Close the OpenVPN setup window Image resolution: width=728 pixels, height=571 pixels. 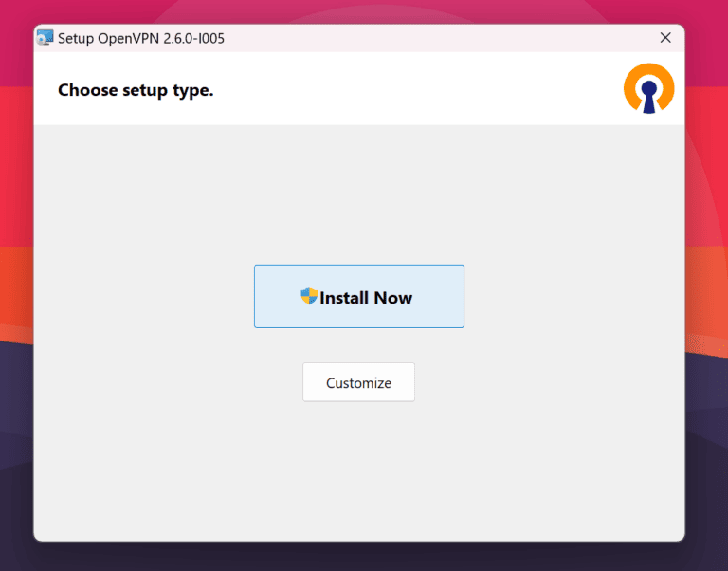pos(665,38)
